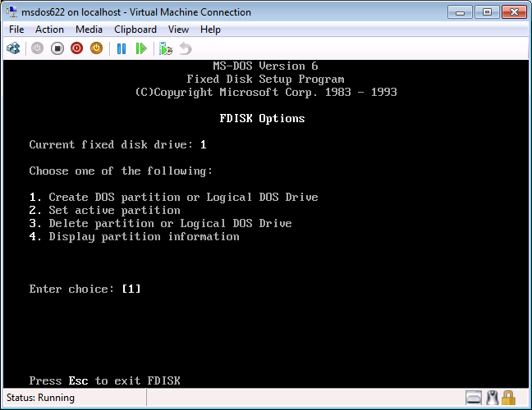Take a snapshot of the VM
Screen dimensions: 532x410
pyautogui.click(x=166, y=49)
